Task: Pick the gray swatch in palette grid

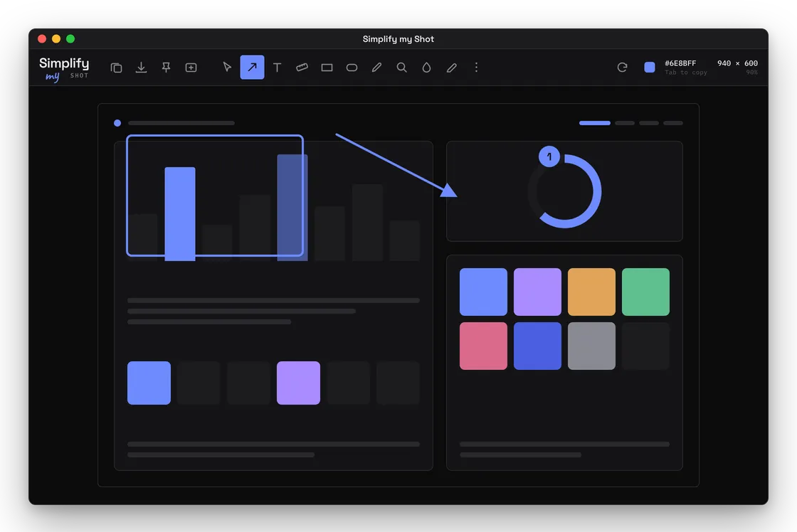Action: tap(591, 346)
